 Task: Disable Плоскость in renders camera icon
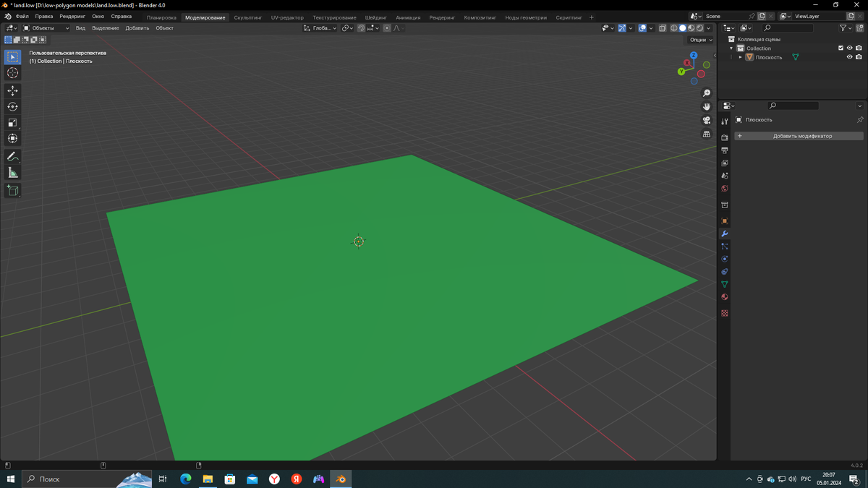tap(859, 57)
